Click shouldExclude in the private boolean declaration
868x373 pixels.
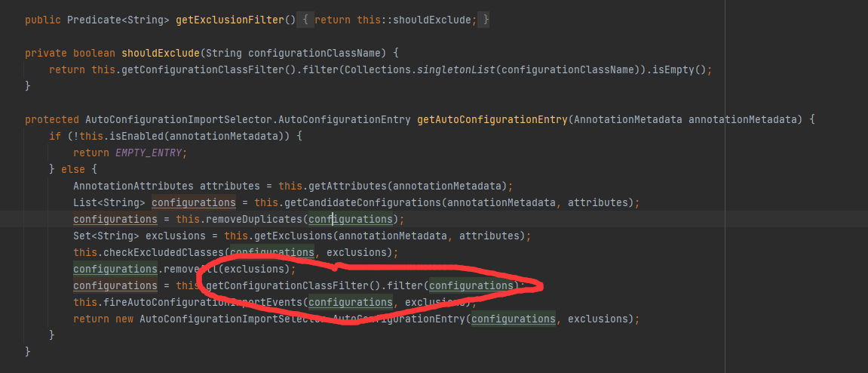160,53
